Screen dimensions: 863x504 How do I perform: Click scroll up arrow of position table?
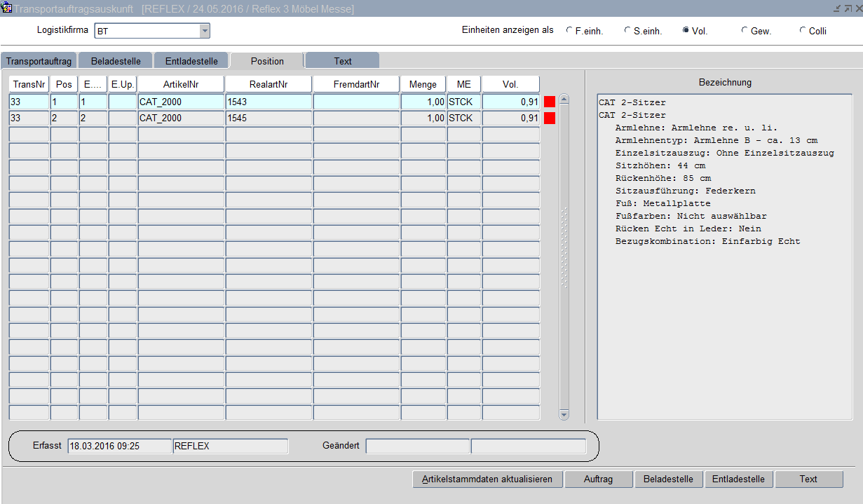coord(564,100)
